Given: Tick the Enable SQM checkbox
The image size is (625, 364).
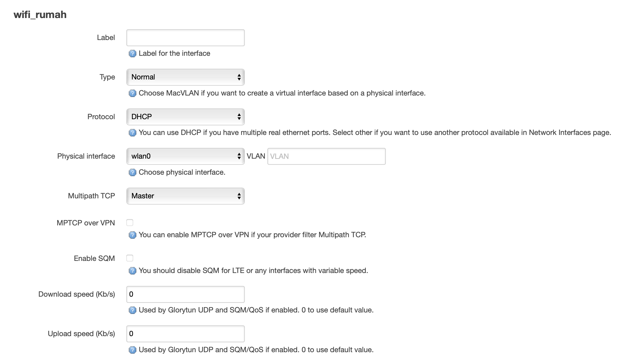Looking at the screenshot, I should 130,258.
